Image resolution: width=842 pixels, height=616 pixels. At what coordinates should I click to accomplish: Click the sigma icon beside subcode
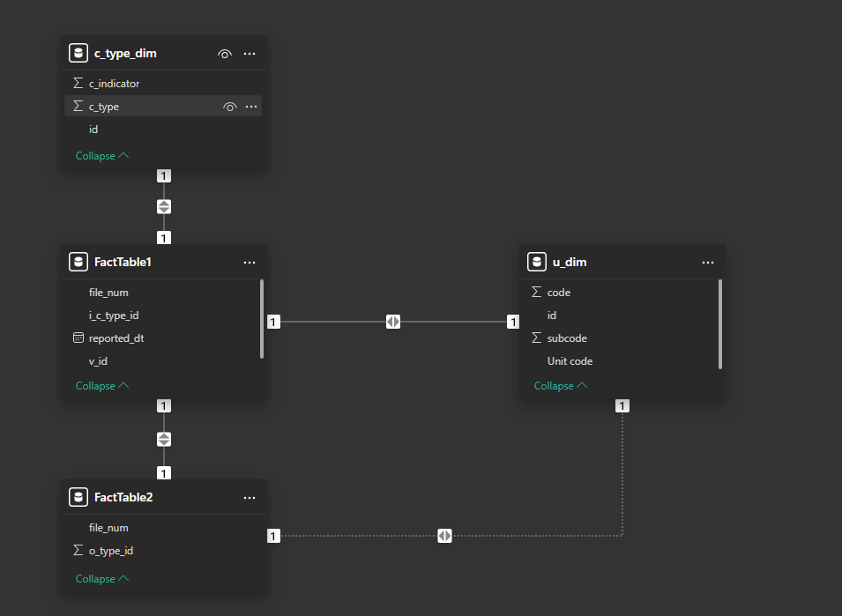click(x=536, y=338)
